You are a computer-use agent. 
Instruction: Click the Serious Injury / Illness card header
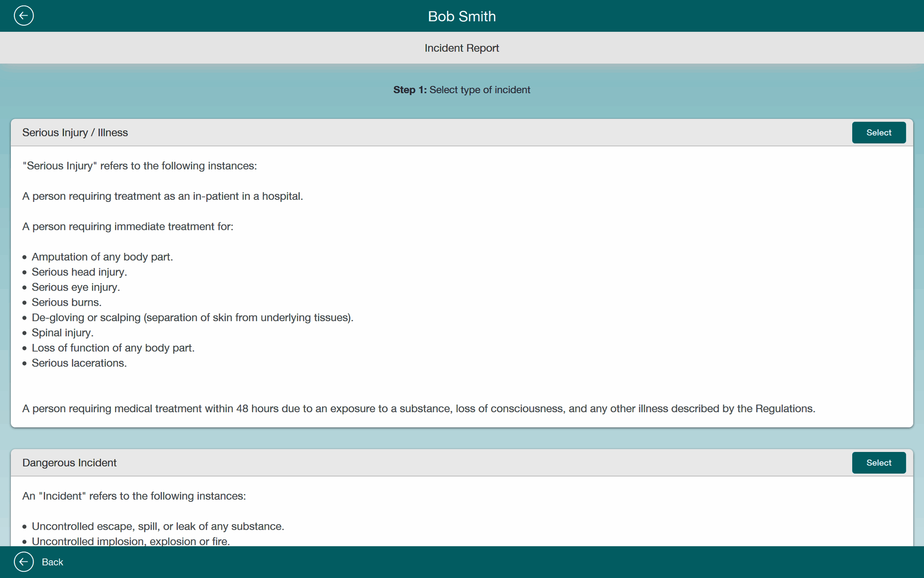pyautogui.click(x=75, y=132)
